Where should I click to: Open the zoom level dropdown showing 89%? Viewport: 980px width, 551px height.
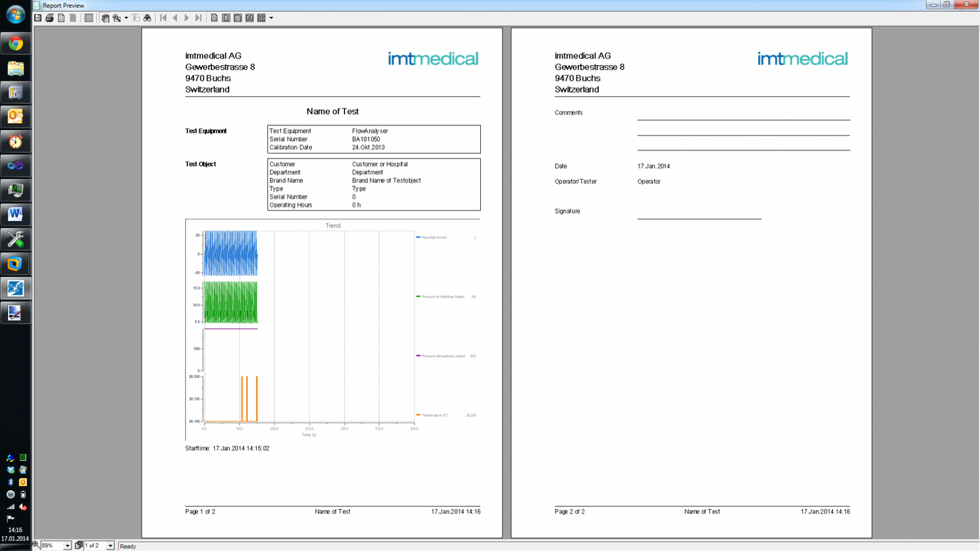pos(66,546)
